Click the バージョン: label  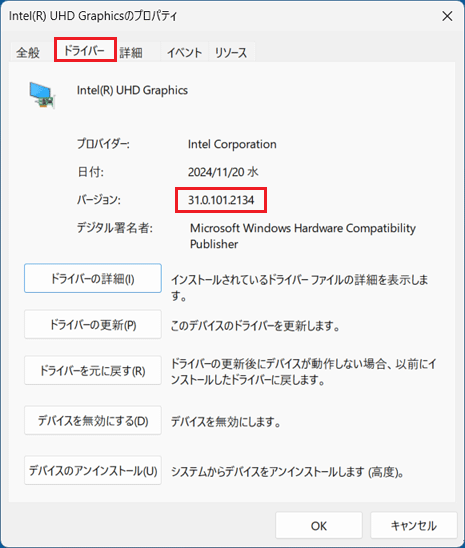click(x=99, y=200)
